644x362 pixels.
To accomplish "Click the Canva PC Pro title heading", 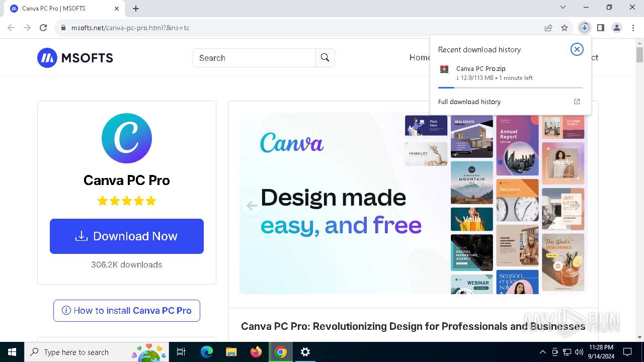I will [127, 180].
